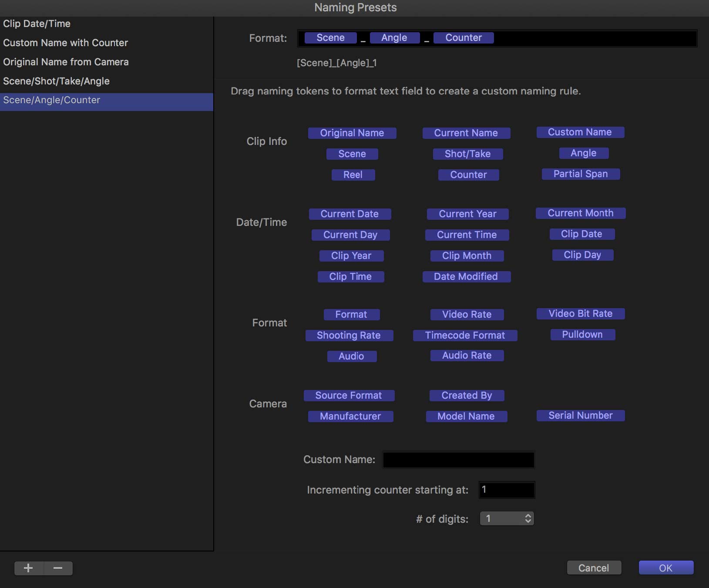Click the Angle token in the Format field
709x588 pixels.
pos(395,38)
